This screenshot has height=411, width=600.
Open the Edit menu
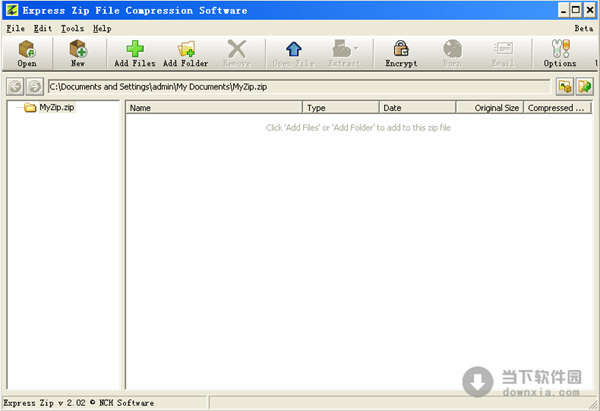[42, 29]
